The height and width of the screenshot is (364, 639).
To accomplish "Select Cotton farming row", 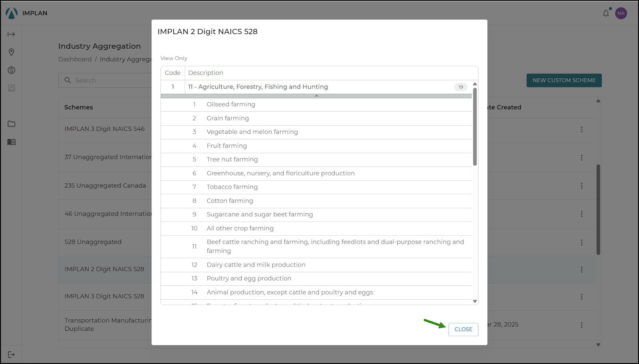I will point(316,201).
